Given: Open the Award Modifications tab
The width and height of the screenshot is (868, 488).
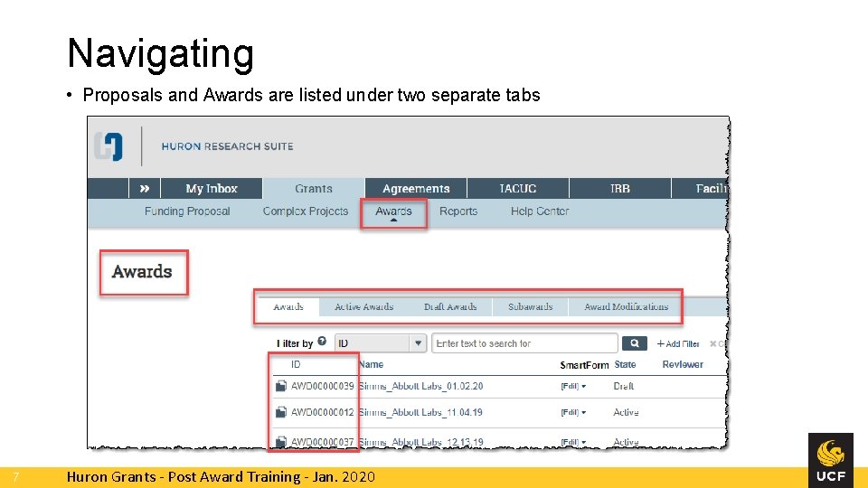Looking at the screenshot, I should pos(626,306).
